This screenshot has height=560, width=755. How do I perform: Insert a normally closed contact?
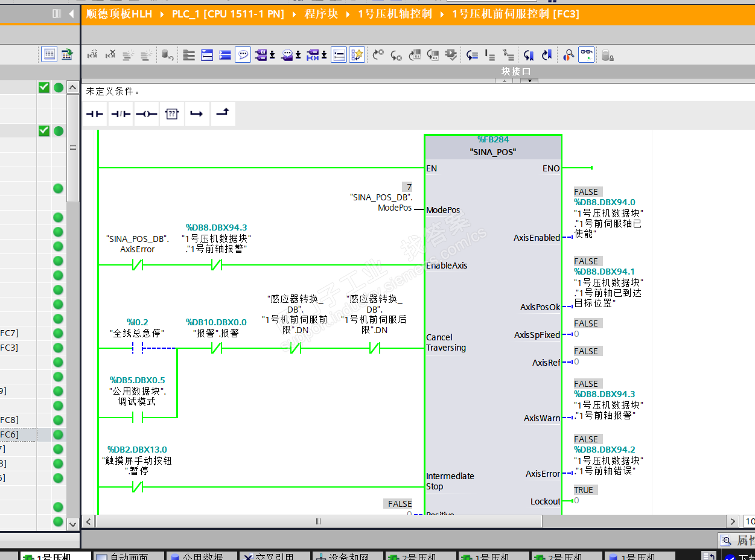pos(121,114)
